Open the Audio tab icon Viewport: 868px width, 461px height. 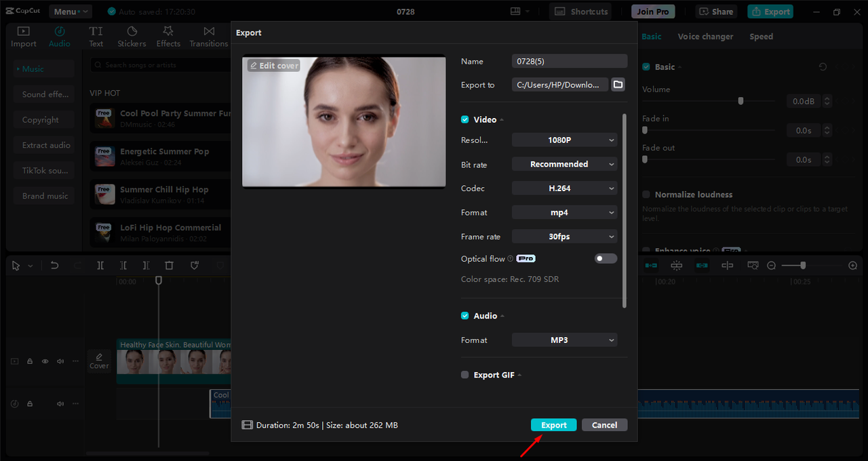tap(60, 31)
